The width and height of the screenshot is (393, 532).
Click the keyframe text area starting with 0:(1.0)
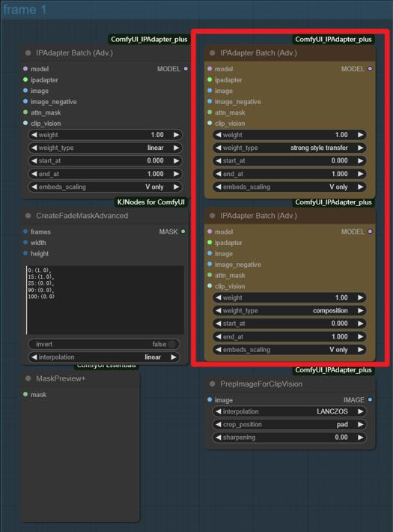tap(105, 300)
